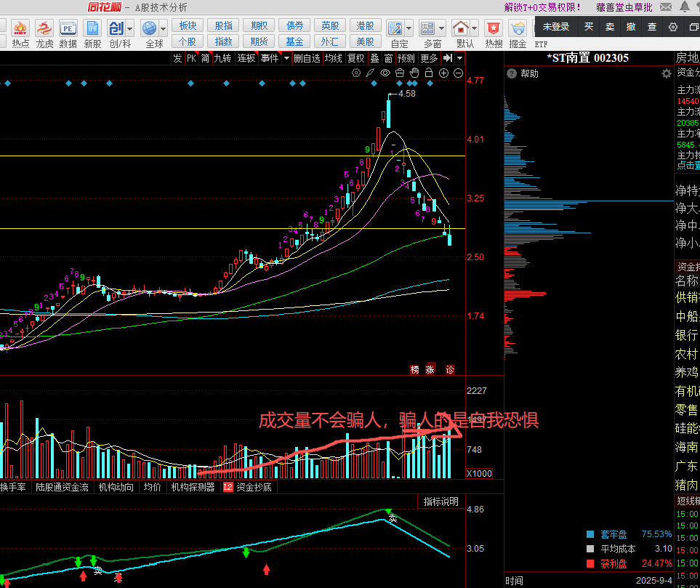Open the 新股 IPO icon

pyautogui.click(x=92, y=28)
